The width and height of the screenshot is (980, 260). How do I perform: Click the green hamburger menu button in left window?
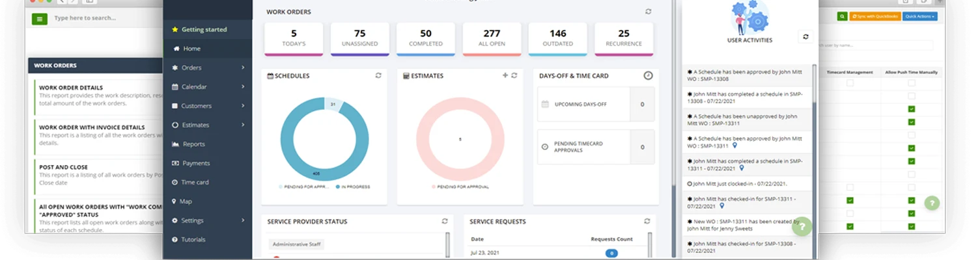point(39,19)
